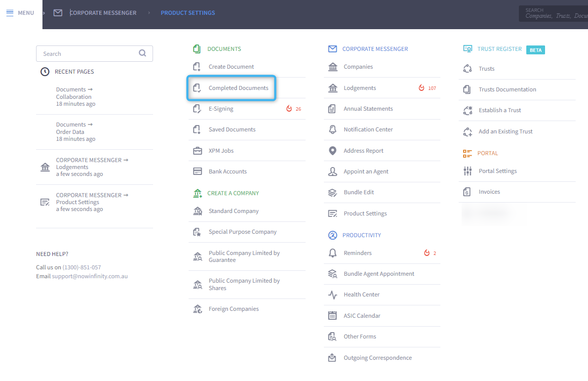
Task: Click the Bundle Edit layers icon
Action: coord(333,193)
